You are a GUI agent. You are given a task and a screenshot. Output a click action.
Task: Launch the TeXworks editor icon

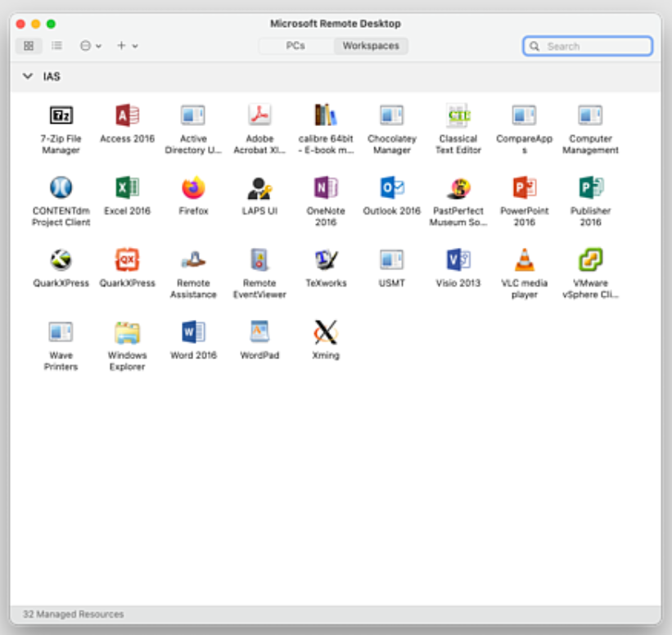coord(326,260)
